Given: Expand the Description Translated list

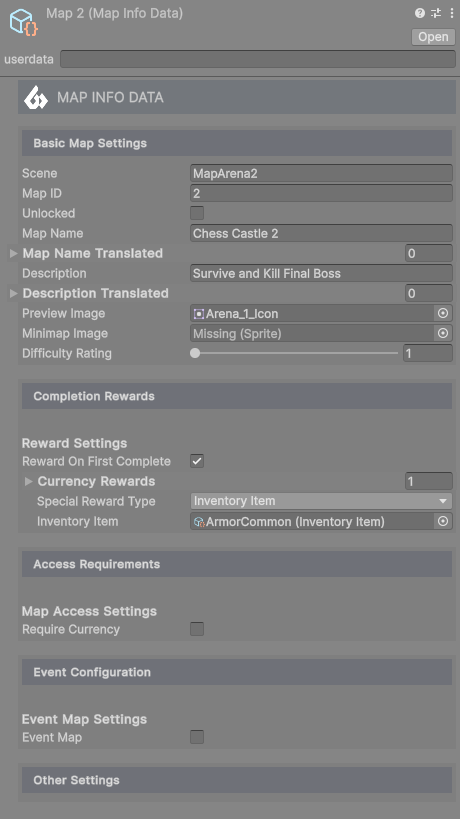Looking at the screenshot, I should (14, 294).
